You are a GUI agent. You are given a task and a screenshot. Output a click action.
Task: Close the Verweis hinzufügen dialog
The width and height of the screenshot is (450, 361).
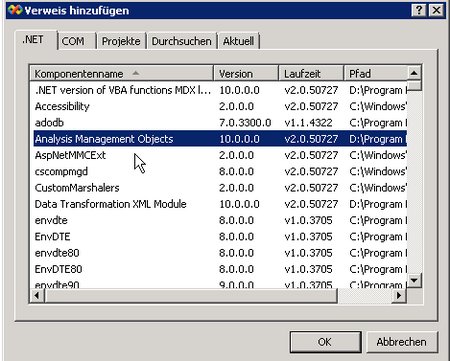436,10
